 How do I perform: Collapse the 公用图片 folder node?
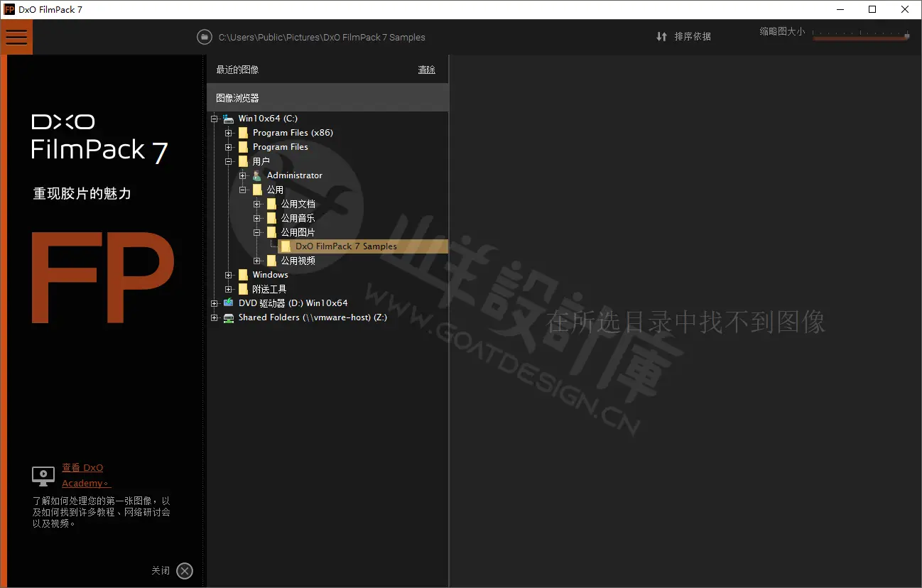click(257, 232)
